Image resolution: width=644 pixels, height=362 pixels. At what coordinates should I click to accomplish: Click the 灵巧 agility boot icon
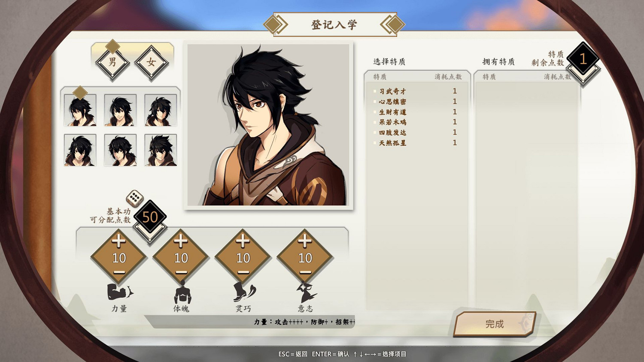[244, 292]
